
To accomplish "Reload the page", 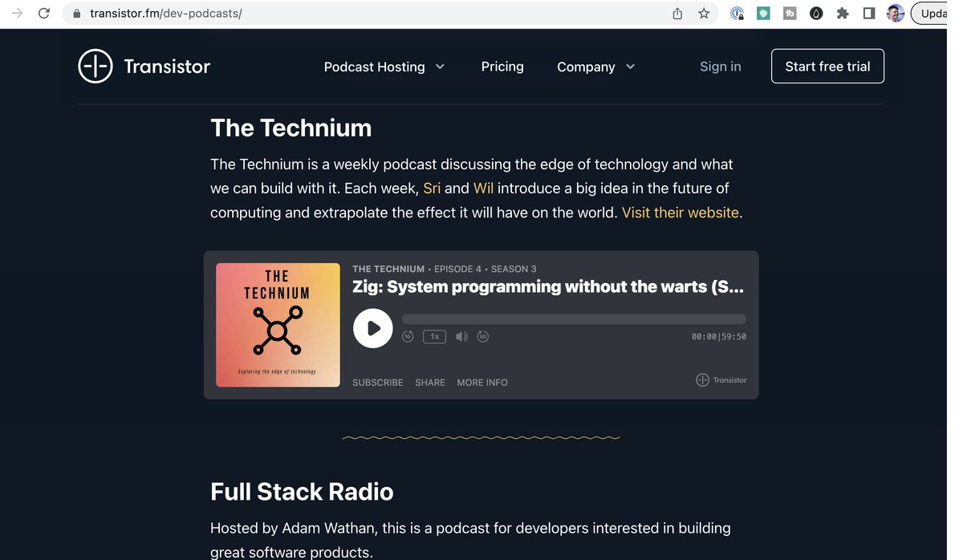I will tap(44, 14).
